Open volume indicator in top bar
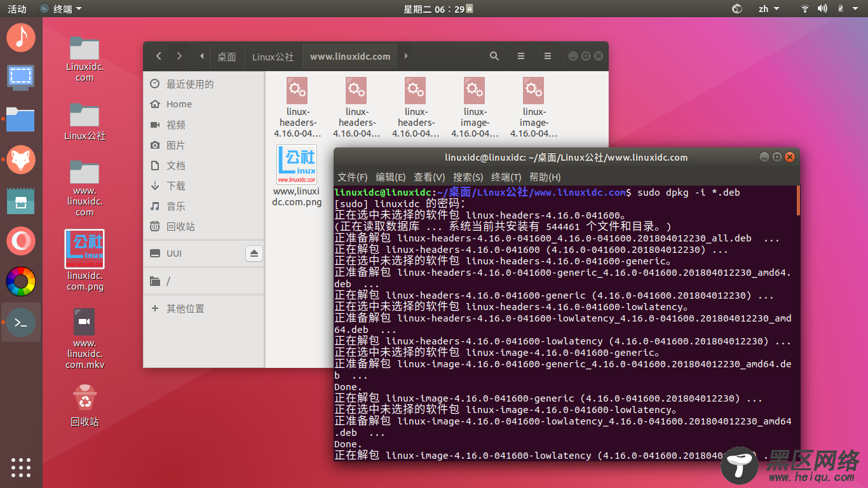 (822, 9)
